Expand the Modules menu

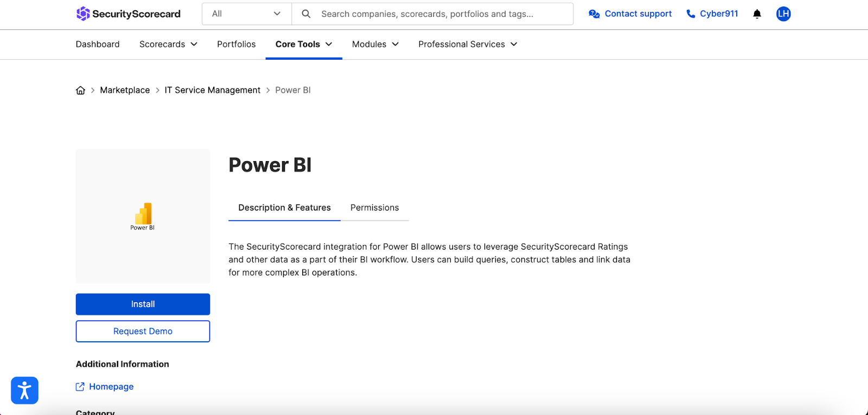click(375, 44)
